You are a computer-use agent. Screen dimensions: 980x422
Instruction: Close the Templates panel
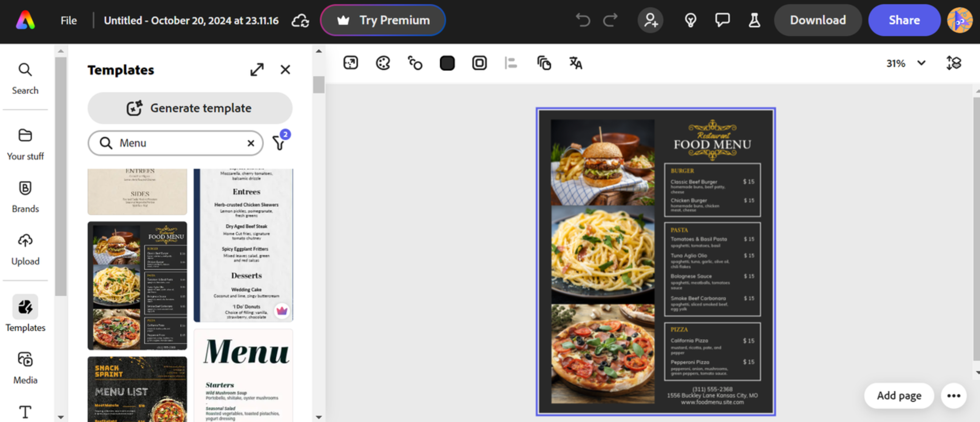(x=285, y=70)
